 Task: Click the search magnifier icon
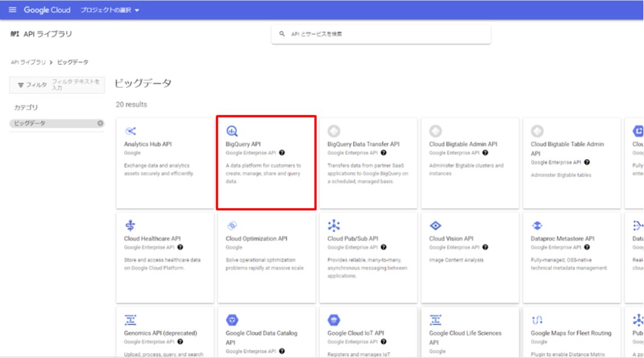tap(282, 34)
